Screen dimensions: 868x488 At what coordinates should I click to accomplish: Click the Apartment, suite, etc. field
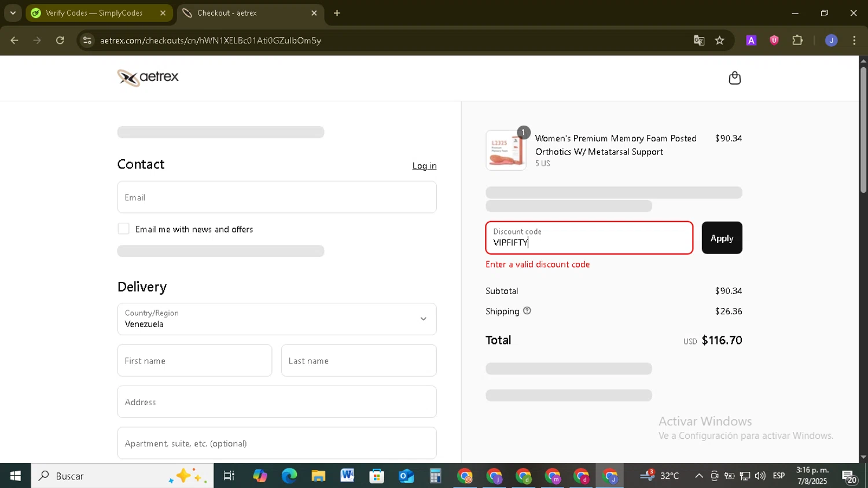277,443
